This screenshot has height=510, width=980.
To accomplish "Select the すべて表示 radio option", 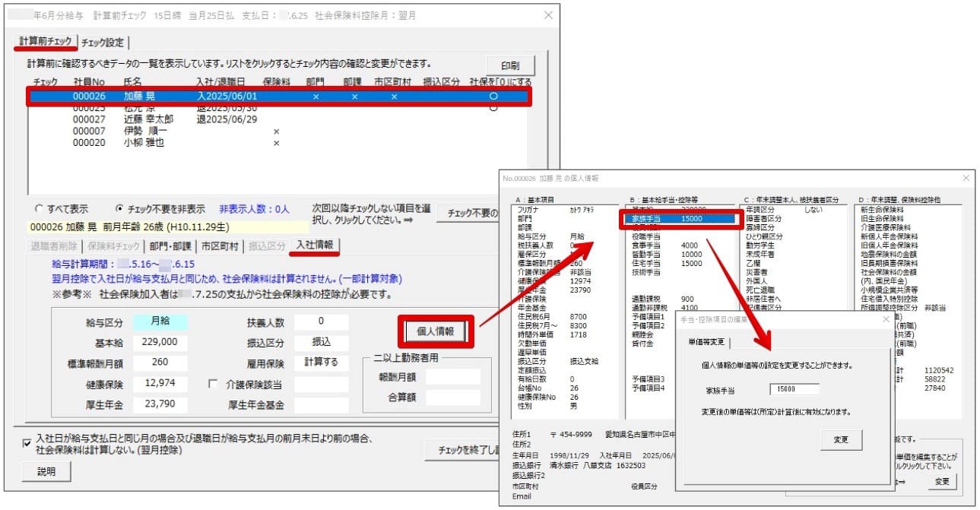I will (x=38, y=209).
